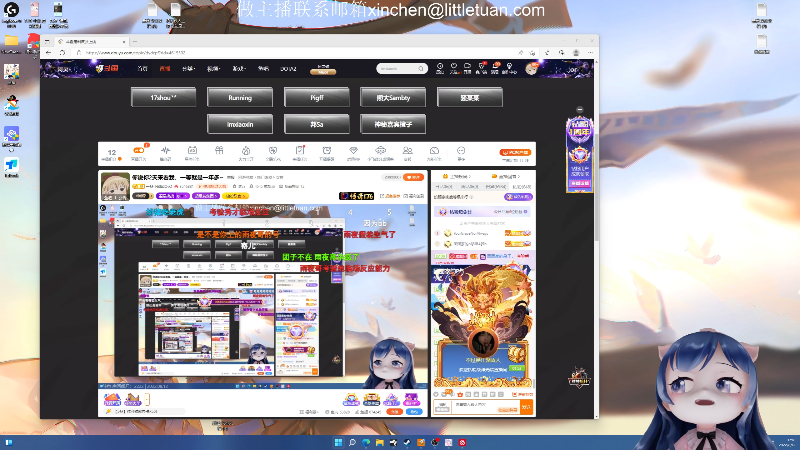Open taskbar search magnifier

pos(352,442)
